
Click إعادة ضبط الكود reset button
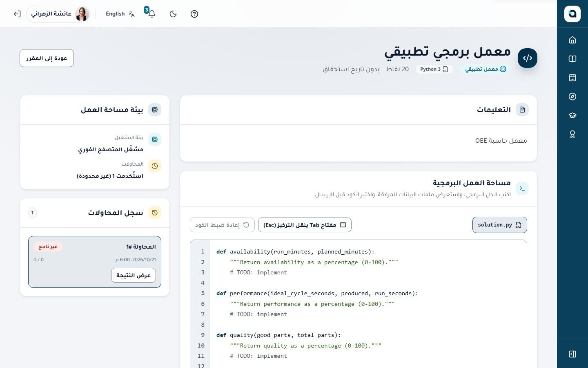click(x=222, y=225)
